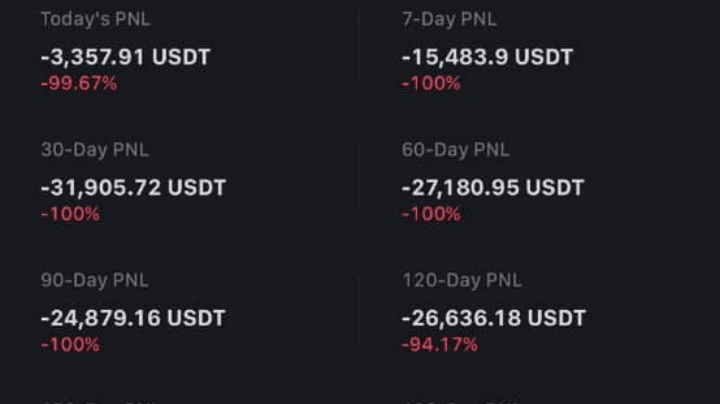The height and width of the screenshot is (404, 720).
Task: Select the 30-Day PNL label
Action: click(95, 150)
